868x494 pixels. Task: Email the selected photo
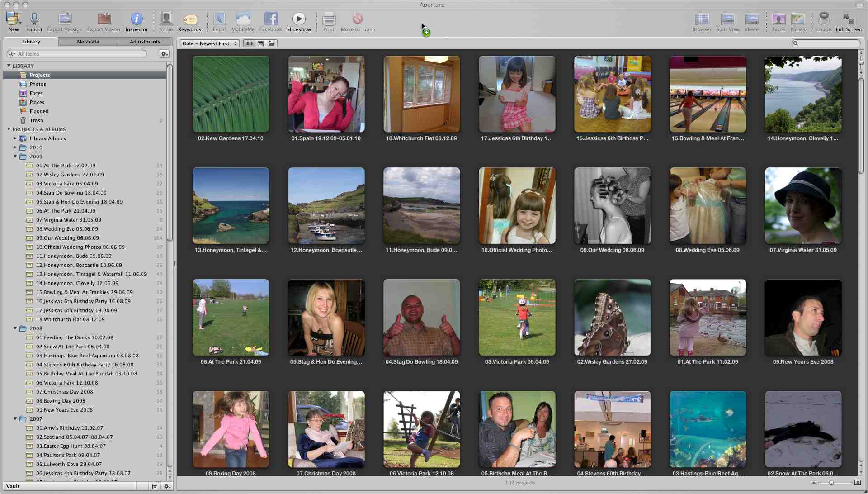[x=219, y=21]
